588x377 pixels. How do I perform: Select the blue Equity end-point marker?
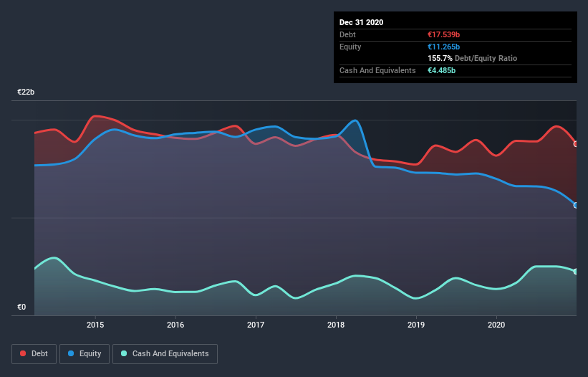coord(576,205)
